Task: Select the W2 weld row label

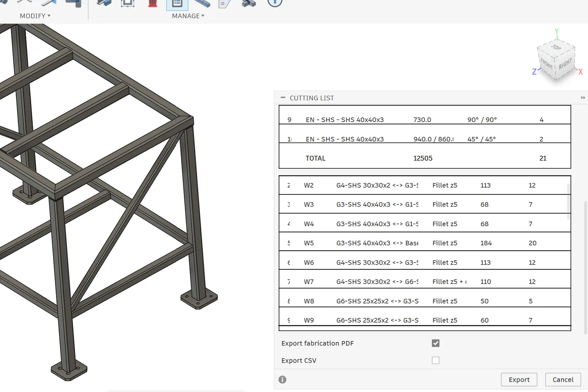Action: pos(309,185)
